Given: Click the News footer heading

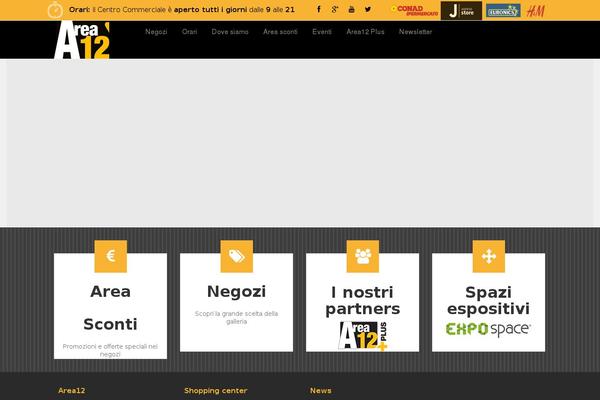Looking at the screenshot, I should [x=321, y=390].
